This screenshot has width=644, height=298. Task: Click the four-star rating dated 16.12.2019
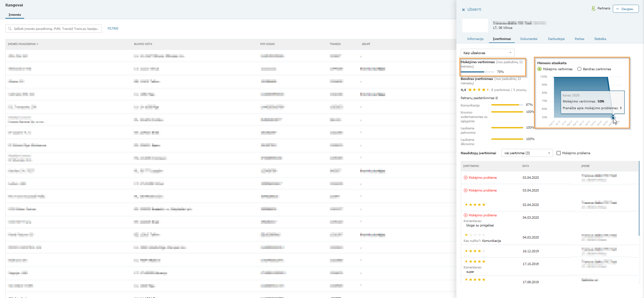(475, 251)
